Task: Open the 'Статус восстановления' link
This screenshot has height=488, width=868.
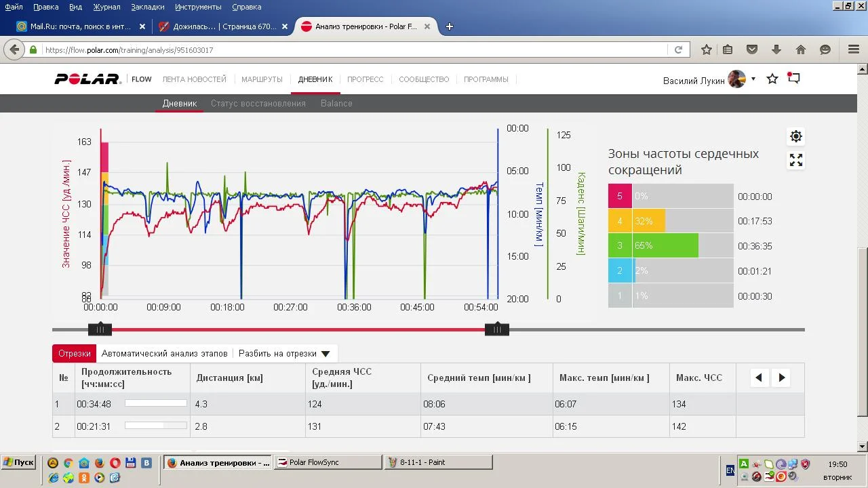Action: click(258, 104)
